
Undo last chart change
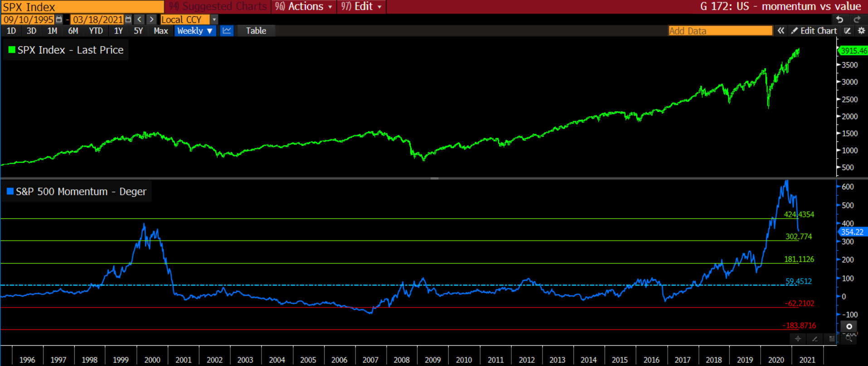(839, 19)
